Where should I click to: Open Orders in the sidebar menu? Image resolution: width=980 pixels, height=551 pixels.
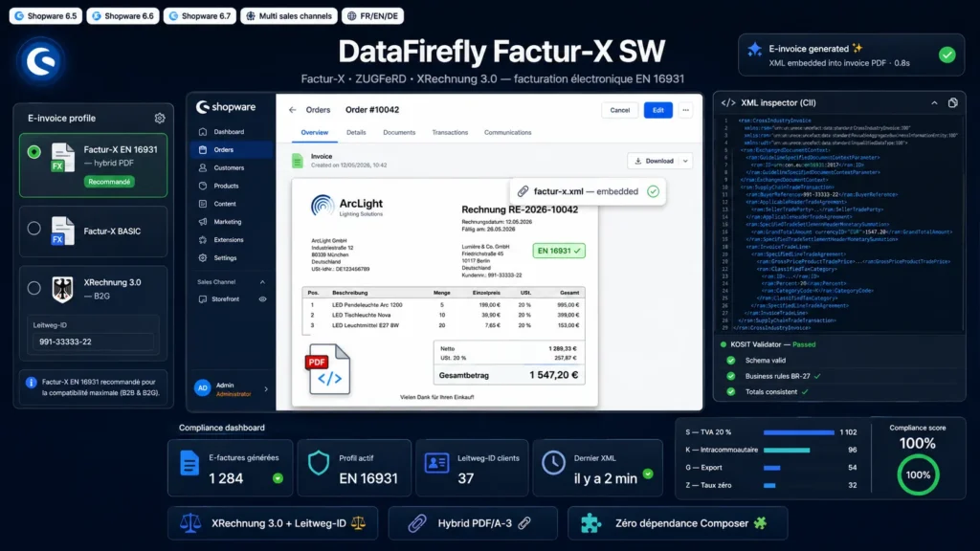point(233,150)
